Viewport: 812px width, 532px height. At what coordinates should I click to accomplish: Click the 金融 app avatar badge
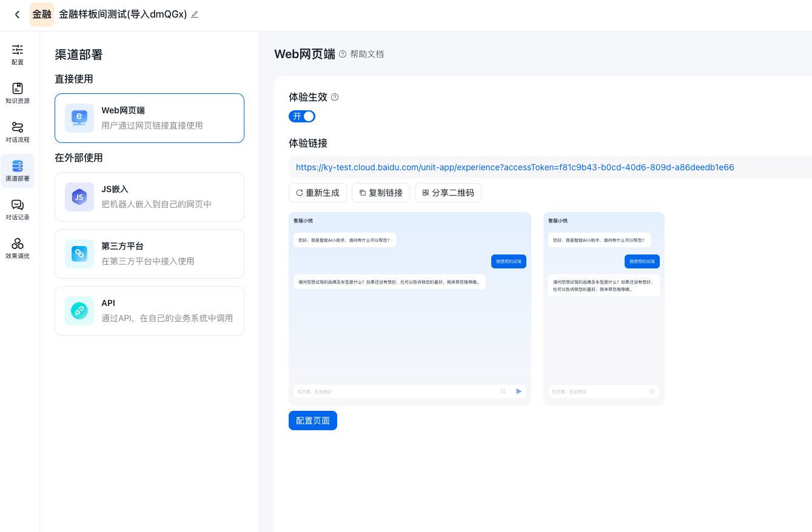[x=42, y=15]
